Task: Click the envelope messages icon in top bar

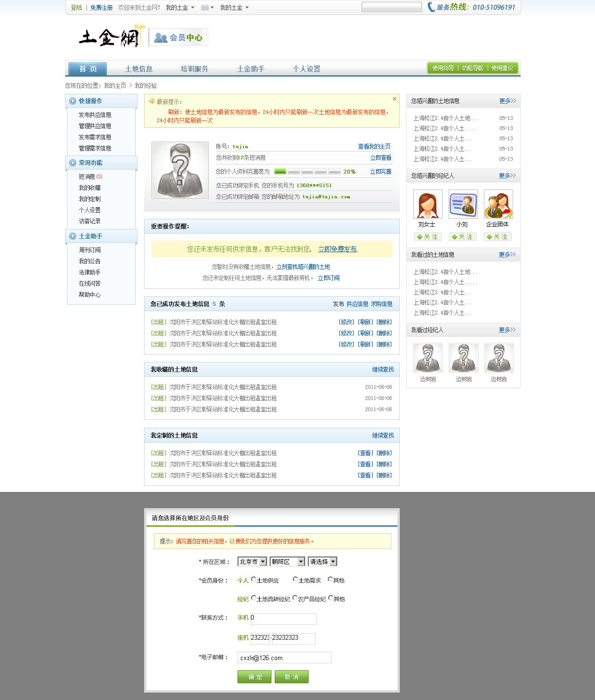Action: [x=205, y=7]
